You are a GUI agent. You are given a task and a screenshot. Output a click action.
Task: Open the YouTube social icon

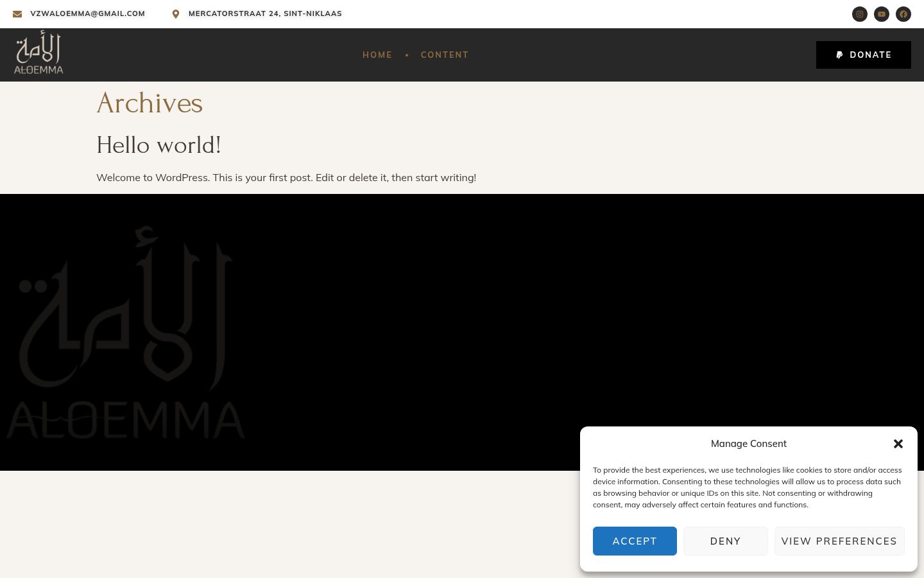tap(882, 14)
